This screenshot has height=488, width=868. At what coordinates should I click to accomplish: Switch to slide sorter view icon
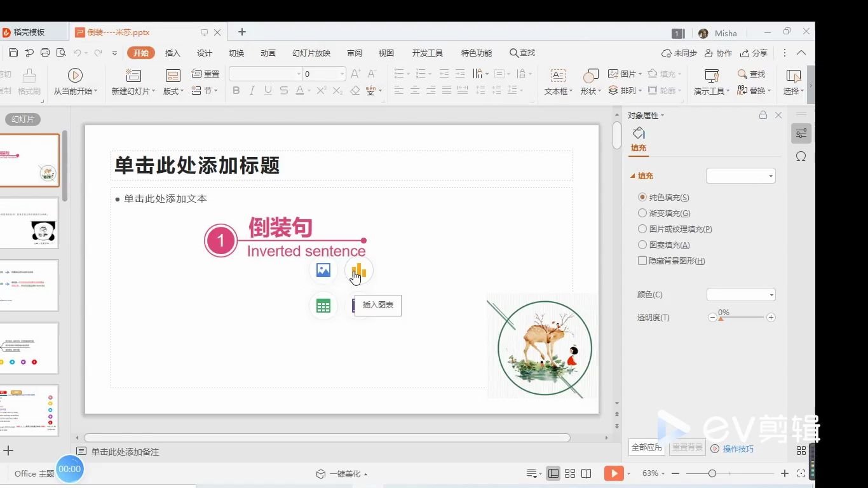pos(570,473)
